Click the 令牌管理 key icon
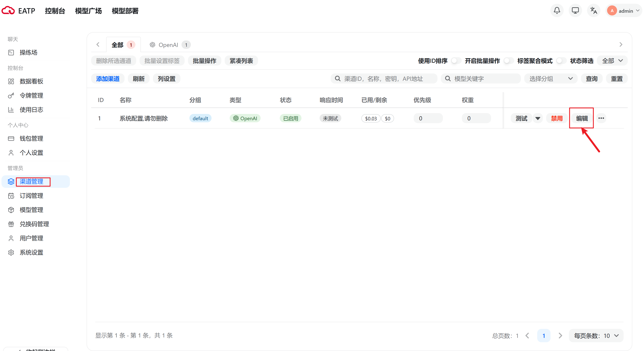Screen dimensions: 644x351 tap(11, 96)
